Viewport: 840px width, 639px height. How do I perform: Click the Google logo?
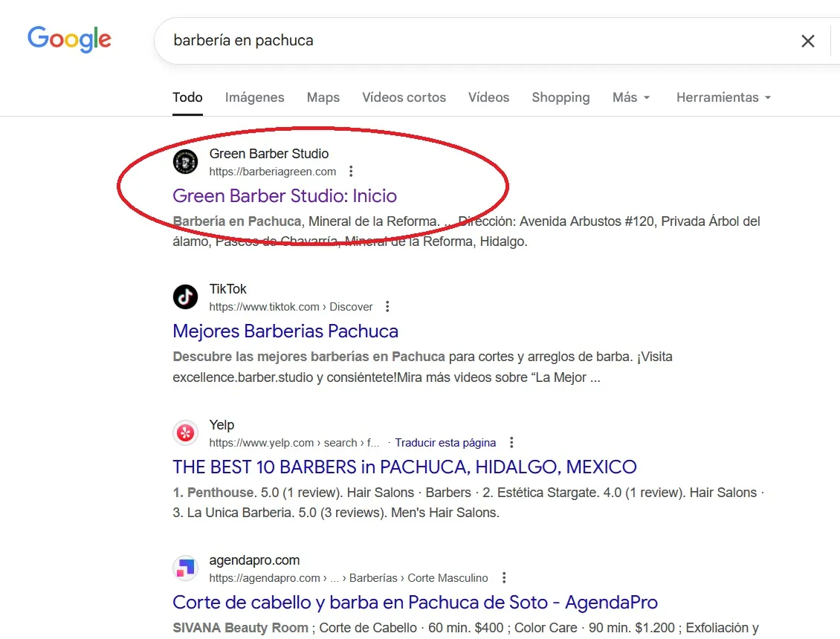coord(69,39)
